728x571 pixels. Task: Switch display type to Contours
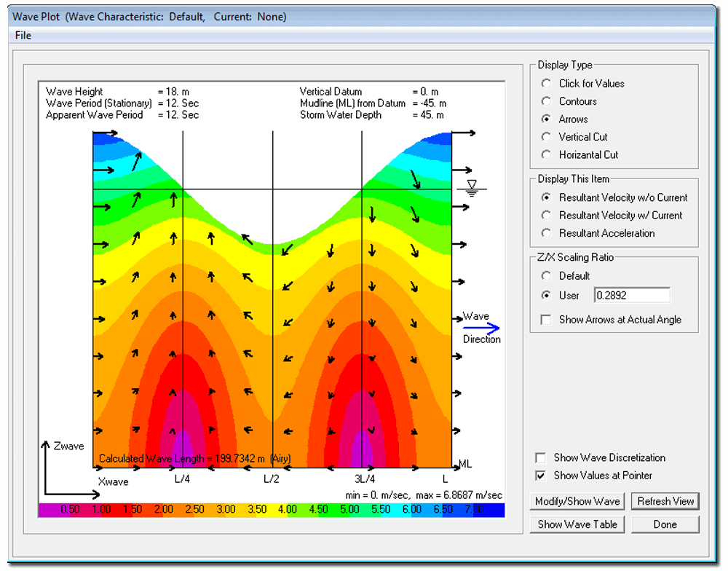tap(546, 101)
